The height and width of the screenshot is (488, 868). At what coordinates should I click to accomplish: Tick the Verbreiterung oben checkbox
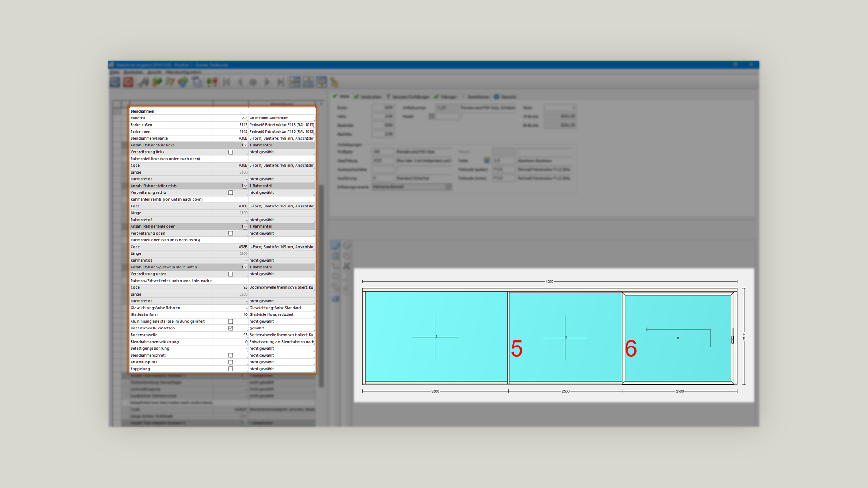tap(231, 234)
